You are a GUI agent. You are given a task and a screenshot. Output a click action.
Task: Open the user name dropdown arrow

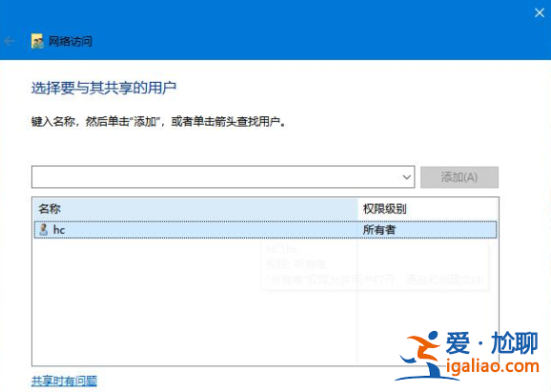point(406,176)
